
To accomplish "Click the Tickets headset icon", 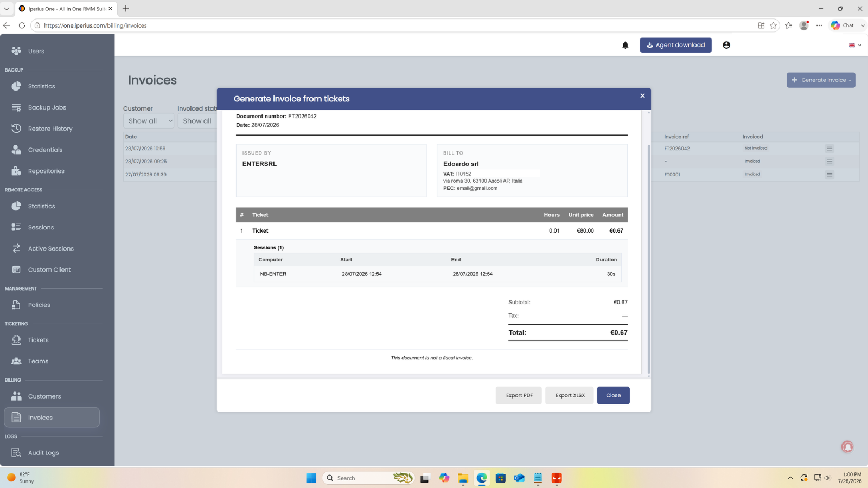I will coord(16,340).
